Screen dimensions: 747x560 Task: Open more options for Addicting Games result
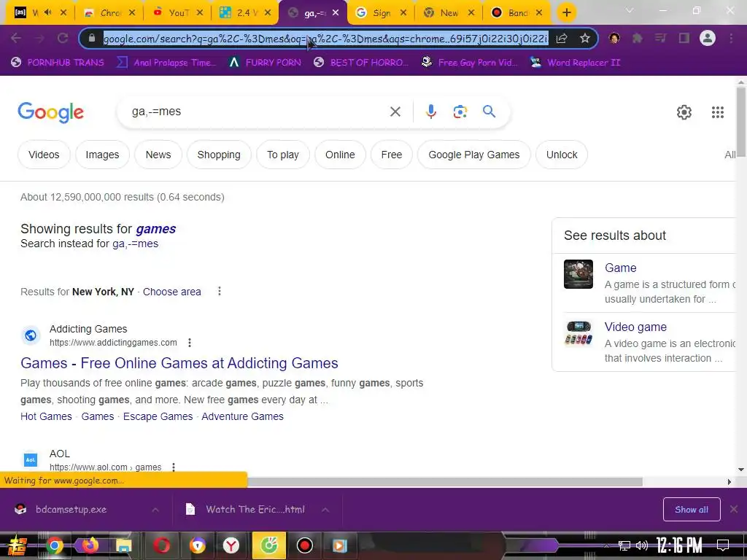(x=190, y=343)
